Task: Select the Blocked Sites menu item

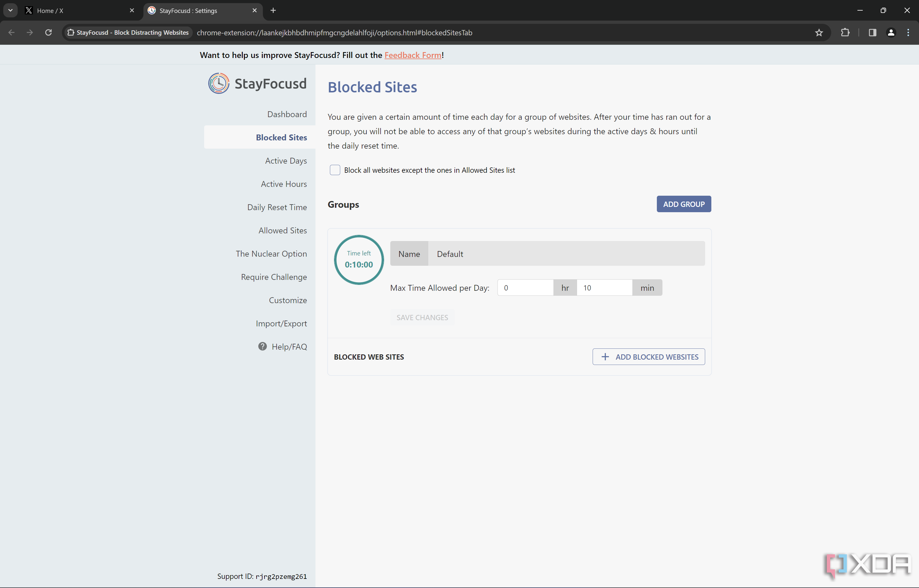Action: [x=281, y=137]
